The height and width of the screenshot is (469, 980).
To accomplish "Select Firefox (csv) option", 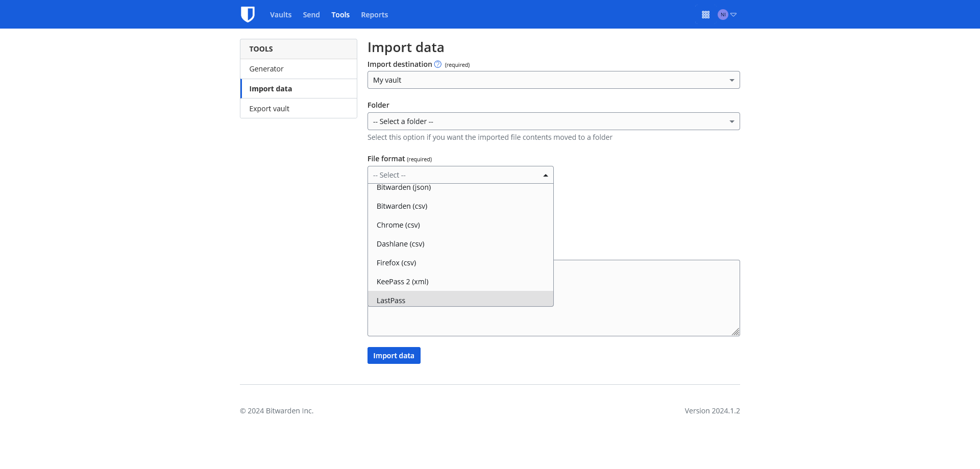I will coord(397,263).
